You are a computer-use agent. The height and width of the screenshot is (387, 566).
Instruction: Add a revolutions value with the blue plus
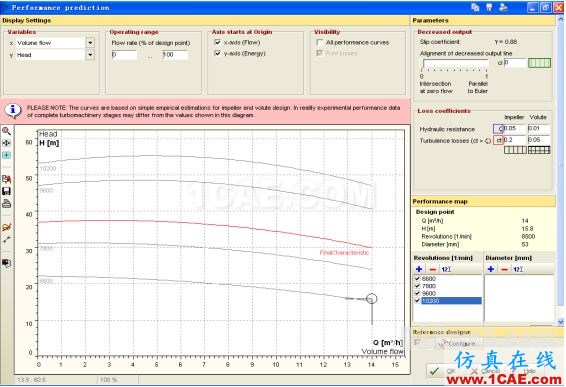coord(419,269)
